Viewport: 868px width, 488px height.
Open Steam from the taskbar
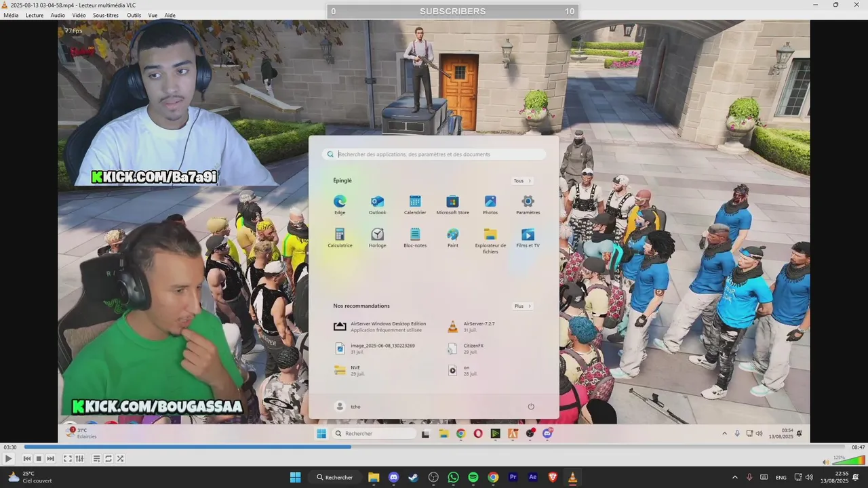click(x=413, y=477)
